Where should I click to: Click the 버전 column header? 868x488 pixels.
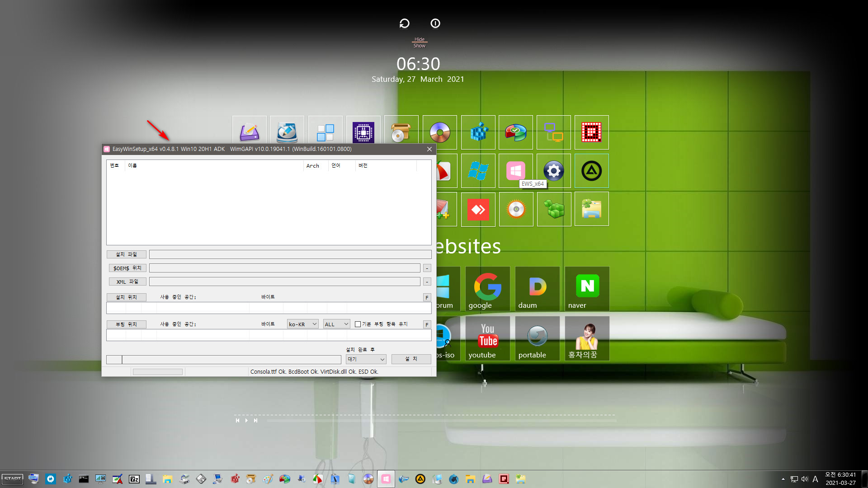pos(386,166)
